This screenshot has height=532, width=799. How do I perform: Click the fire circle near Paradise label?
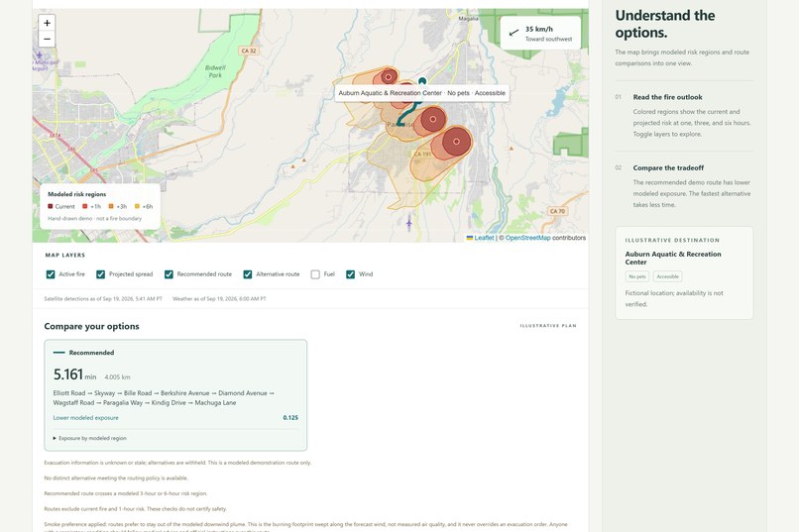[433, 119]
